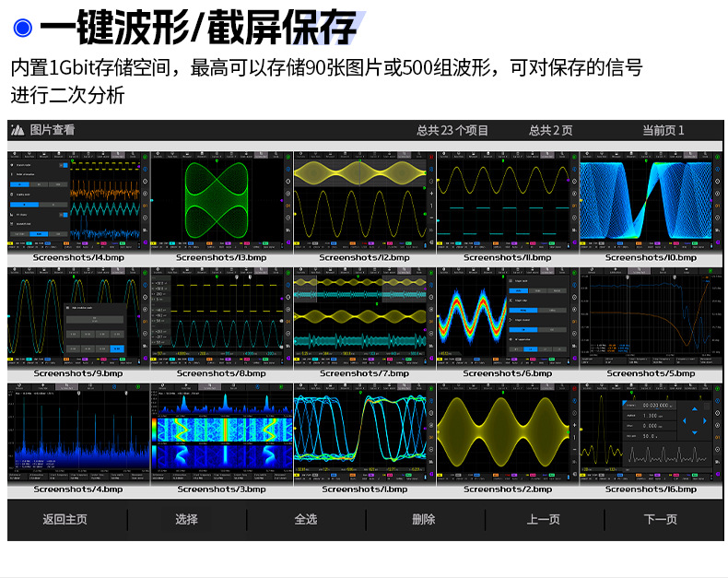This screenshot has width=728, height=578.
Task: Click the blue bullet dot before the heading
Action: pos(22,28)
